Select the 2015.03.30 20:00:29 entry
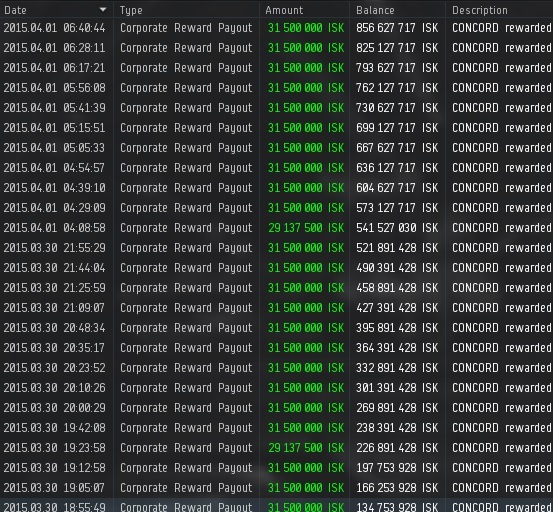 [x=276, y=408]
